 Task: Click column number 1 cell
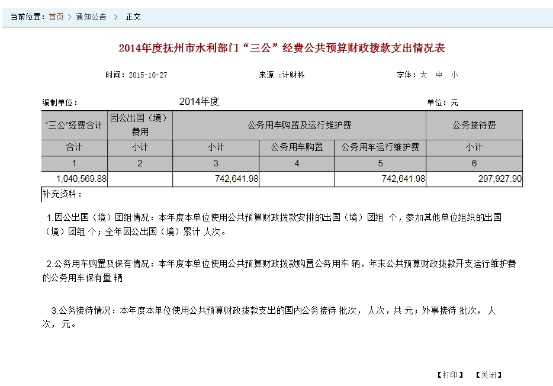click(x=74, y=164)
